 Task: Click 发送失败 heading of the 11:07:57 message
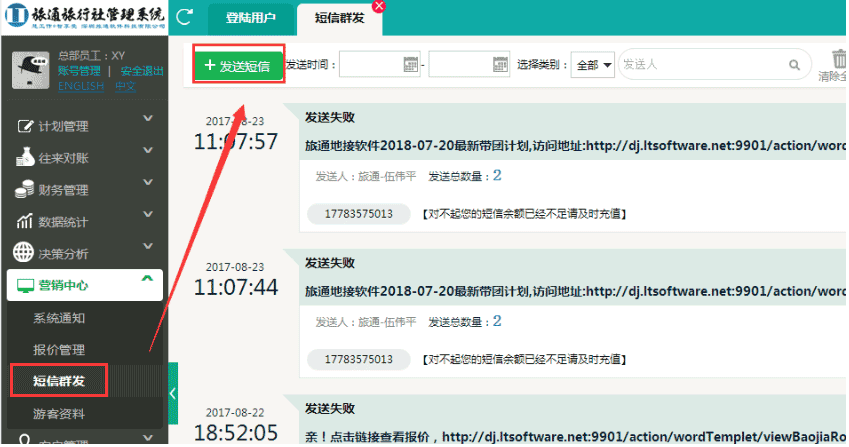330,117
